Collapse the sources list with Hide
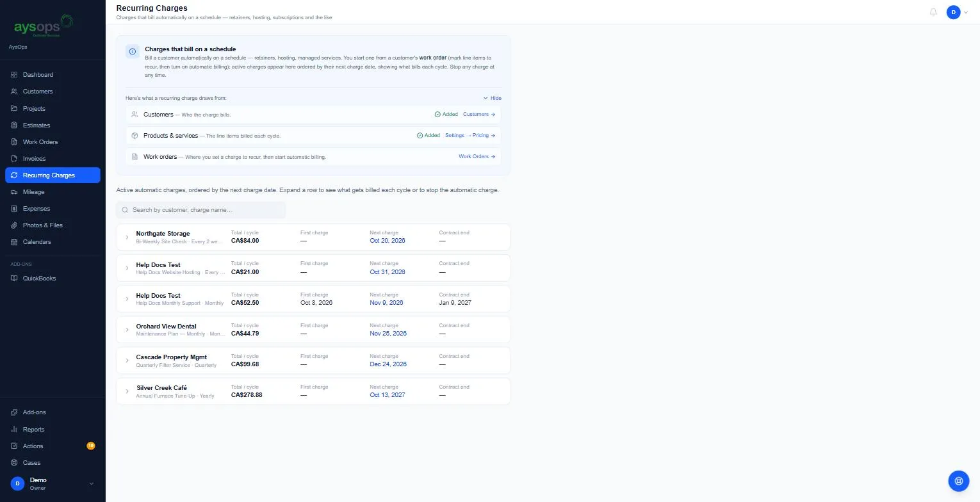The image size is (980, 502). pyautogui.click(x=493, y=99)
